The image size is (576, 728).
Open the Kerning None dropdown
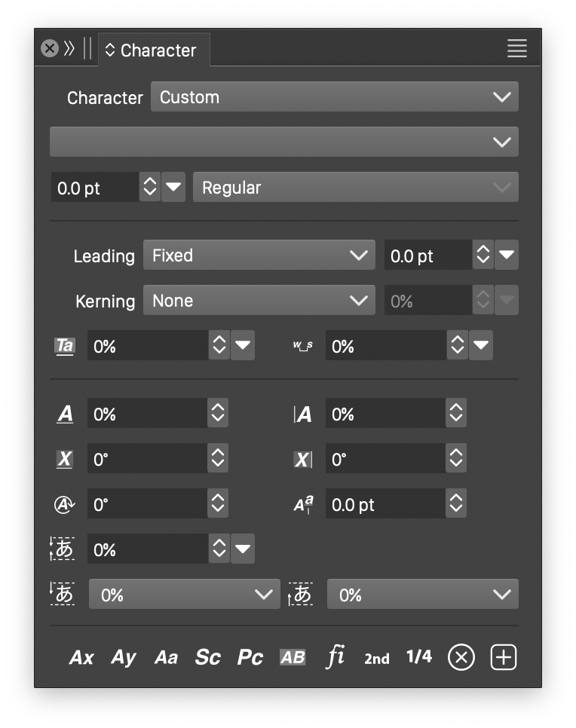[259, 301]
